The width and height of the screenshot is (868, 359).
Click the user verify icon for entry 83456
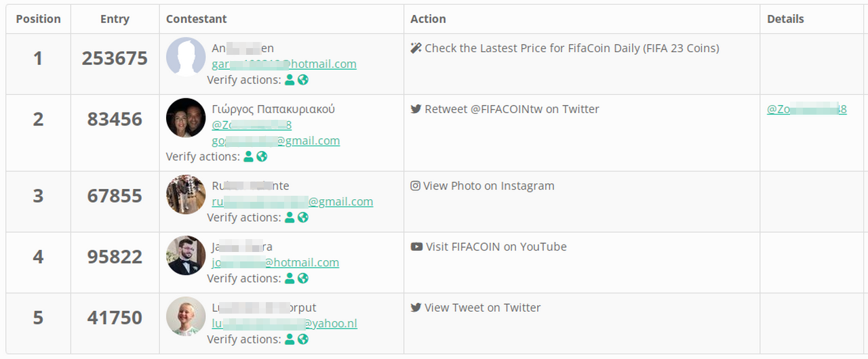coord(249,156)
